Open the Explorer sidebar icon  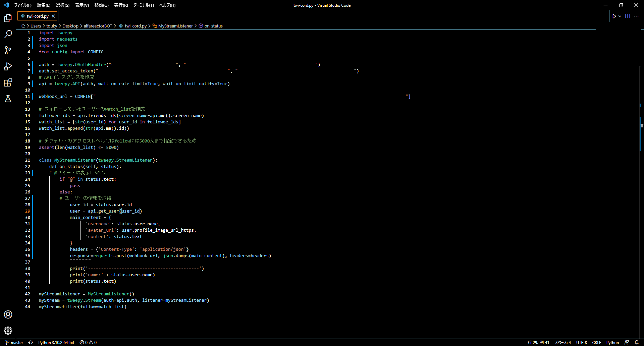(8, 18)
